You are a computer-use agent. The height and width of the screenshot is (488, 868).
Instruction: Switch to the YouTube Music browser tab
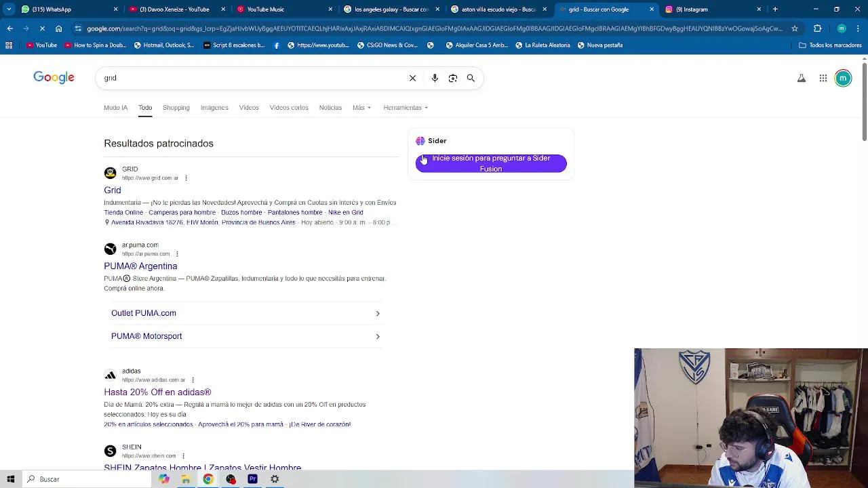pos(285,9)
